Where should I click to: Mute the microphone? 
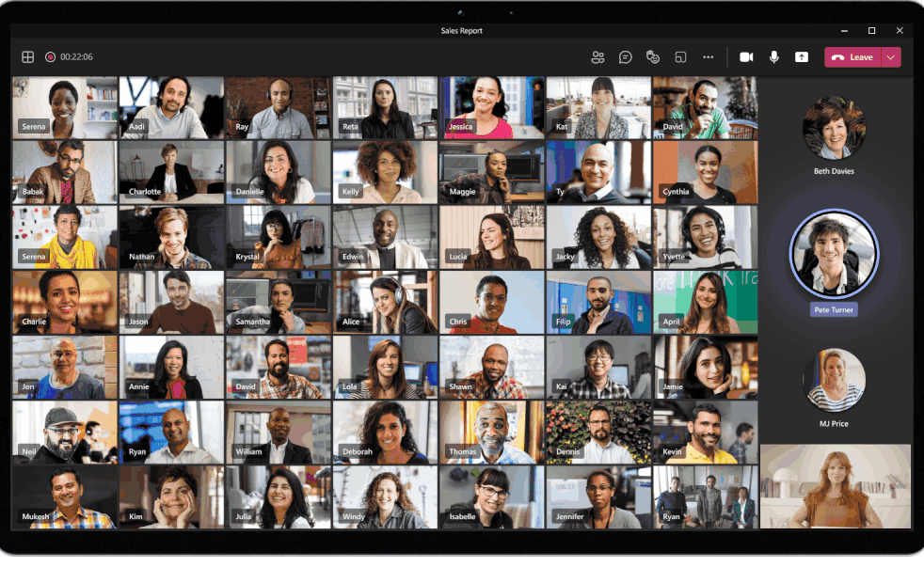(x=774, y=57)
